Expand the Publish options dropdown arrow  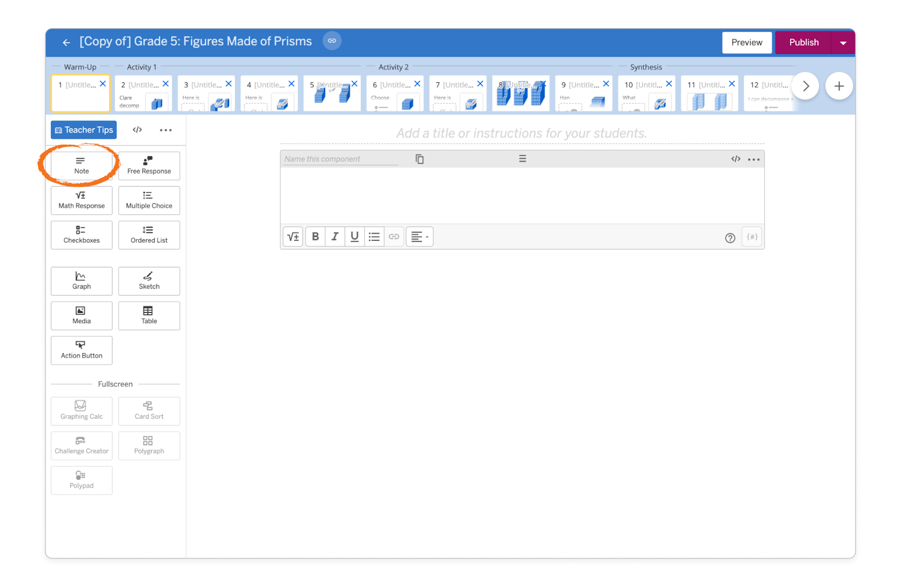[843, 43]
